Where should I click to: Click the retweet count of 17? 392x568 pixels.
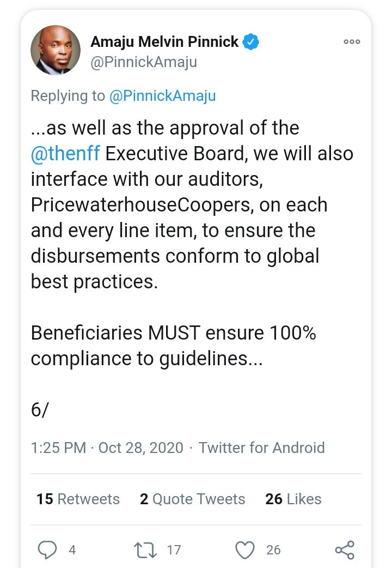pyautogui.click(x=174, y=550)
